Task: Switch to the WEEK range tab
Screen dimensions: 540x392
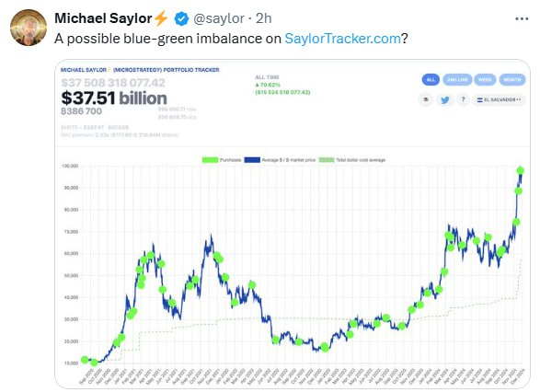Action: click(x=485, y=79)
